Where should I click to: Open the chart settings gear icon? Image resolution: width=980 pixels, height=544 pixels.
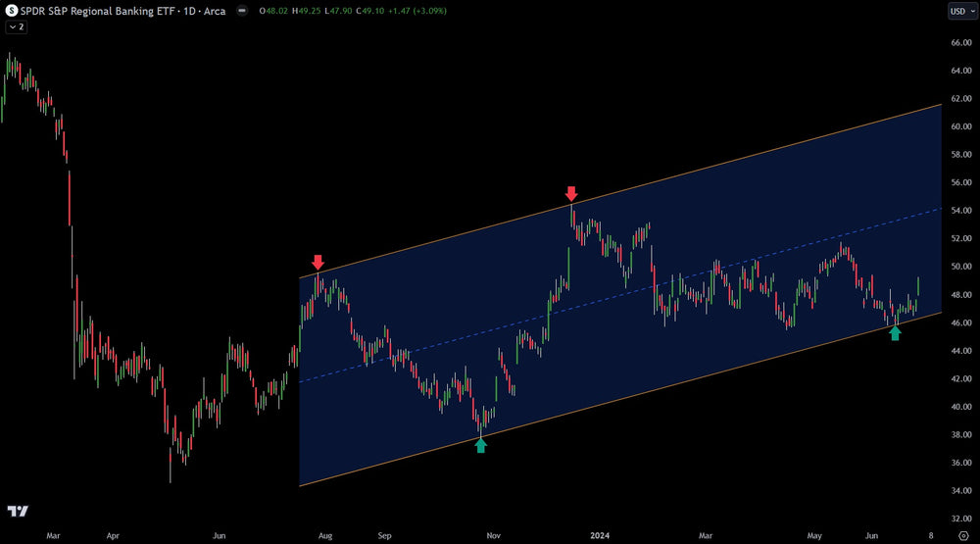point(963,536)
